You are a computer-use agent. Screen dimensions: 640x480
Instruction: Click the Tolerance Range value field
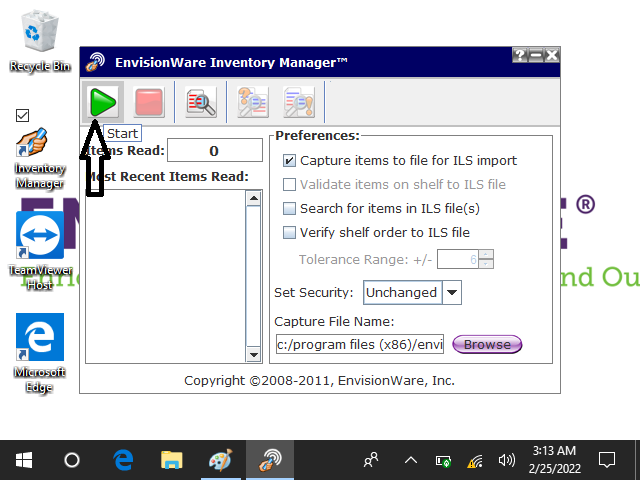coord(458,259)
